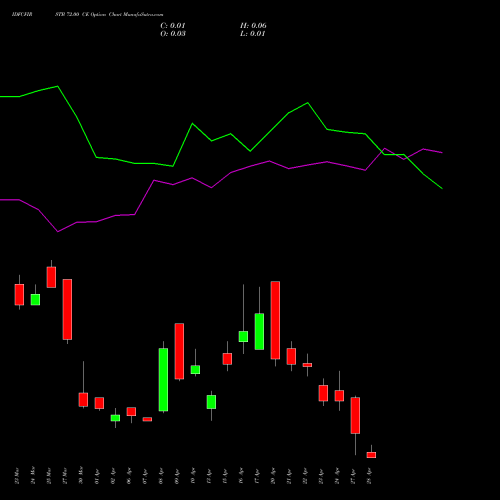Click the low value L: 0.01

point(253,34)
